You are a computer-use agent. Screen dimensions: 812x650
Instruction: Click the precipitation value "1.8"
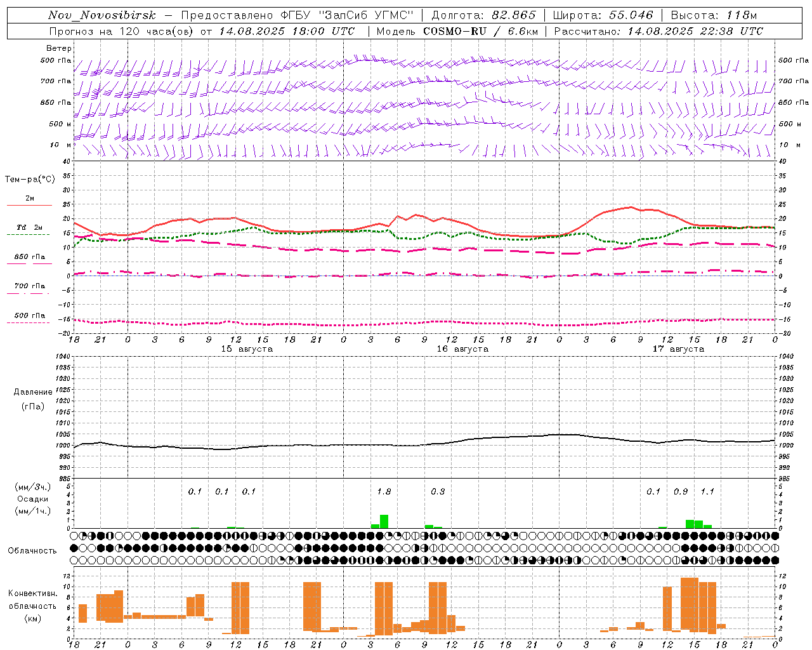tap(384, 492)
